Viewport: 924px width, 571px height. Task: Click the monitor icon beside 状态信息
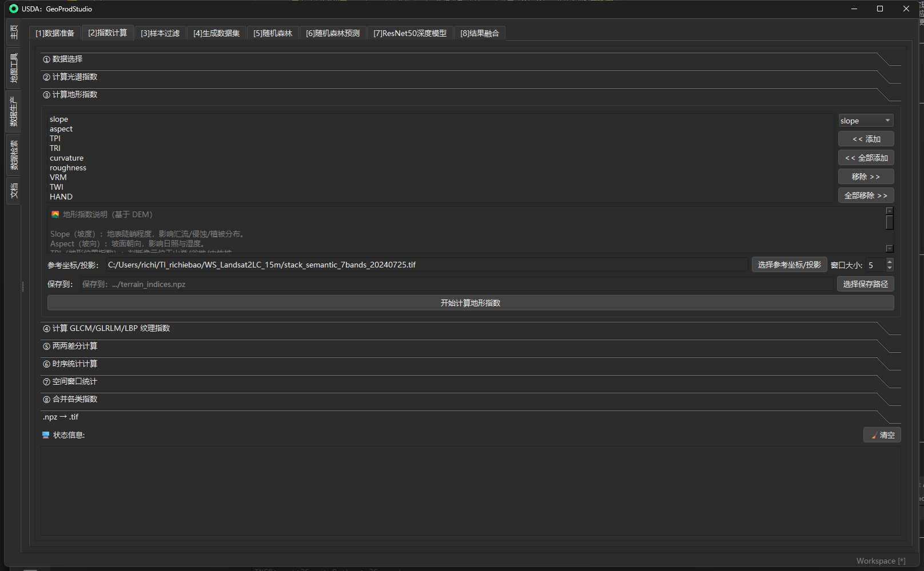[x=46, y=435]
